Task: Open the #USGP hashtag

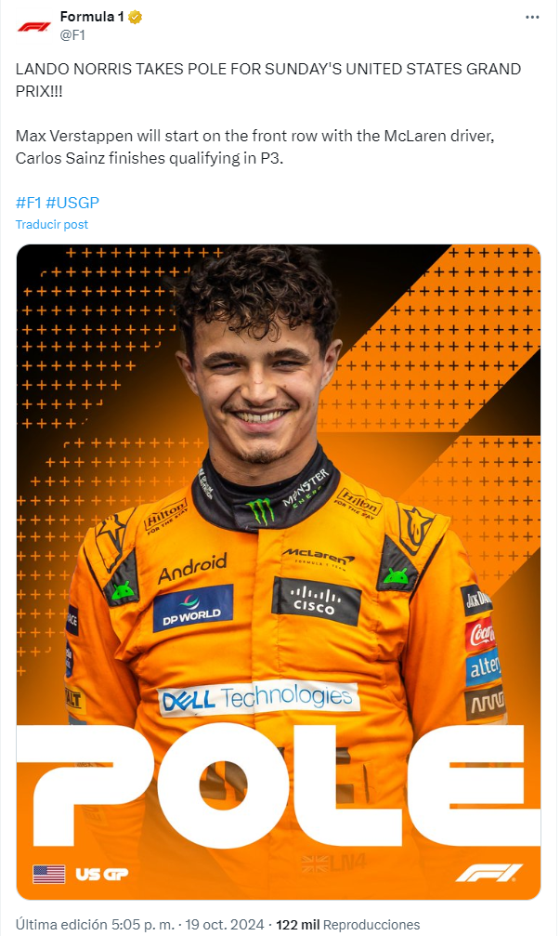Action: tap(72, 203)
